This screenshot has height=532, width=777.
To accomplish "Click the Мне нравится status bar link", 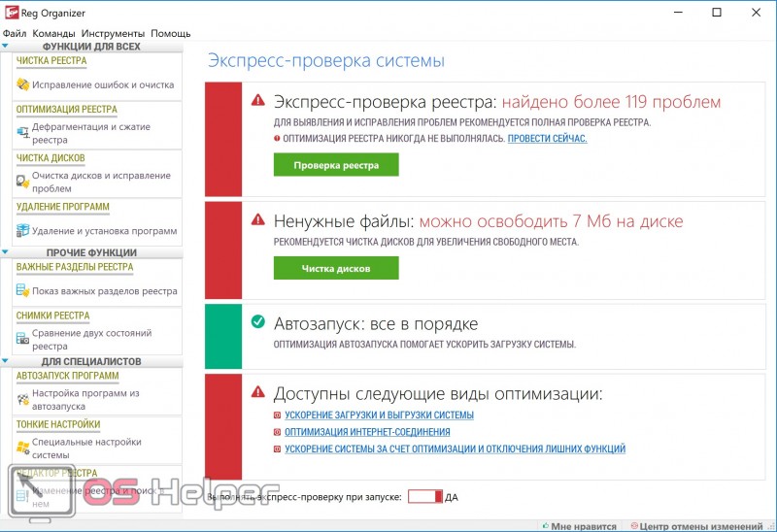I will click(x=584, y=526).
